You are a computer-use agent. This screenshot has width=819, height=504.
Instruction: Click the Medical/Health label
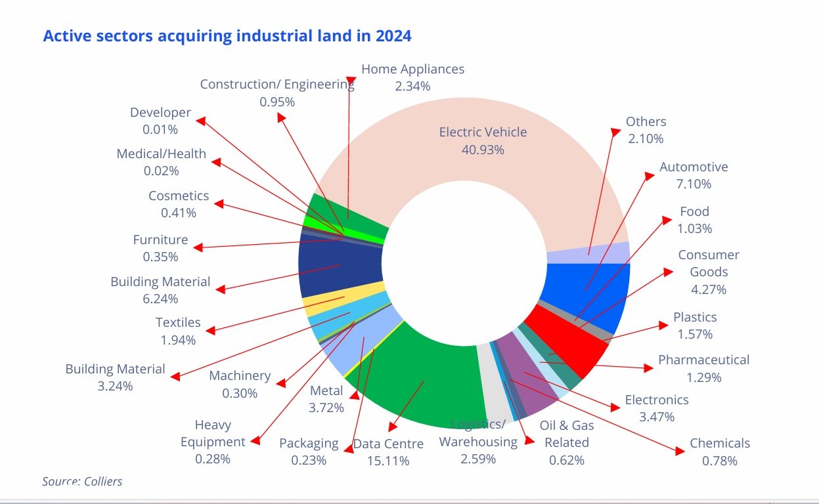[x=162, y=162]
